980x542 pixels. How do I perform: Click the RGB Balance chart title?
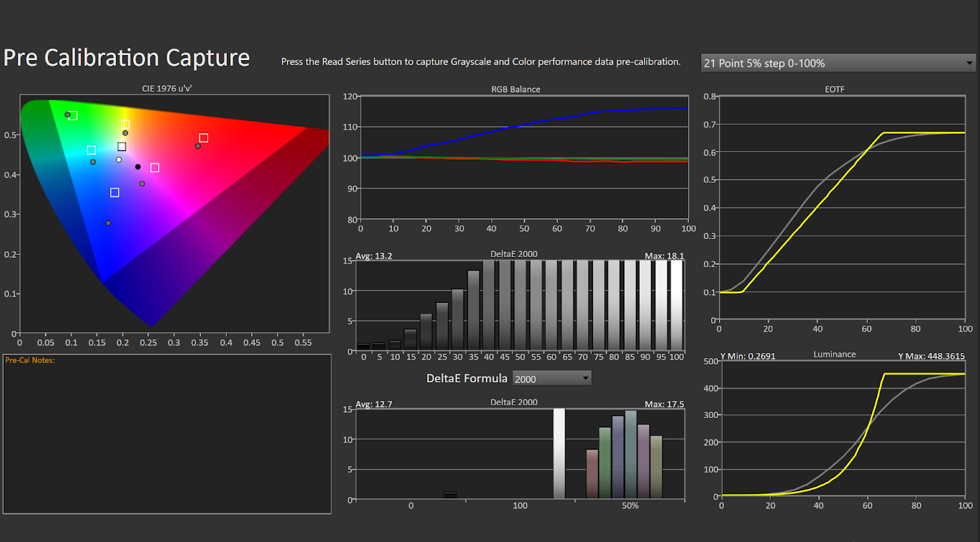tap(516, 89)
